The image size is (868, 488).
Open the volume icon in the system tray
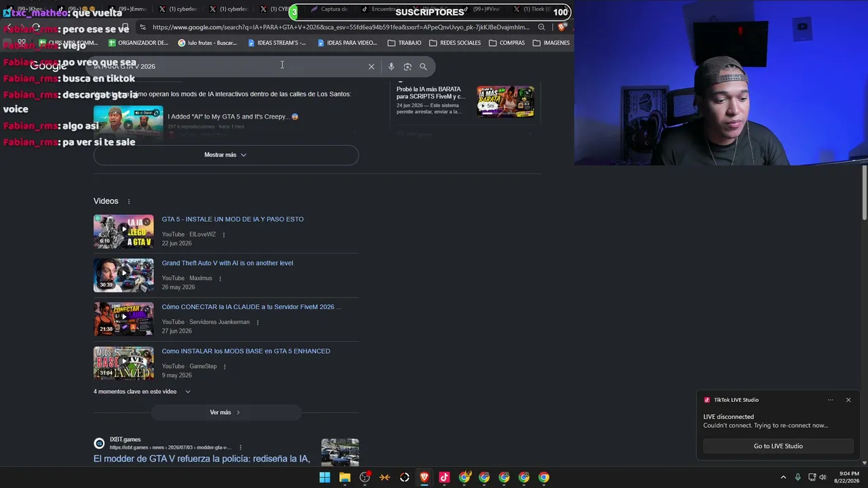[x=823, y=477]
